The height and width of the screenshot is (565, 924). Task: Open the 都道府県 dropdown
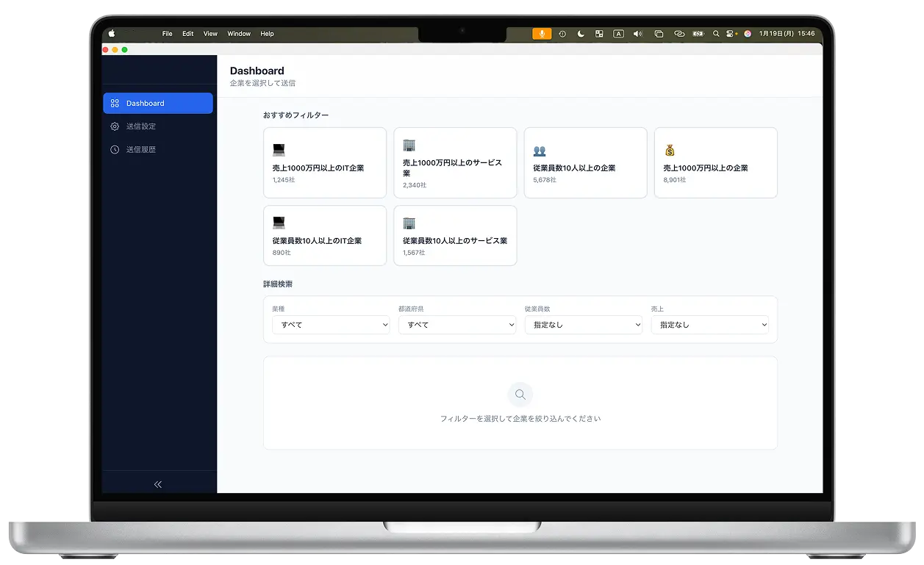(457, 325)
